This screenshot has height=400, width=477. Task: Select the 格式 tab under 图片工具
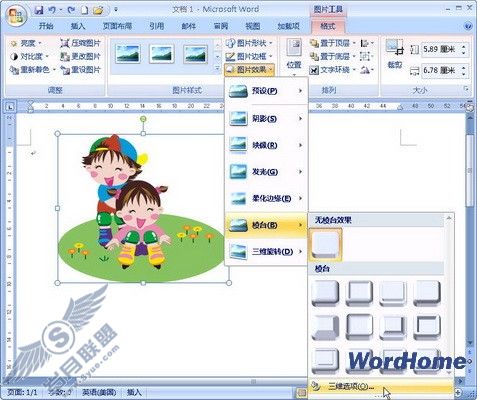pyautogui.click(x=327, y=26)
